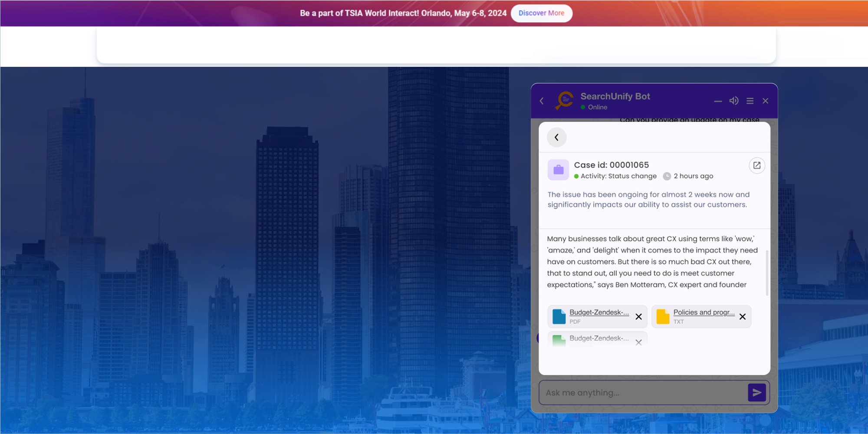Remove the Budget-Zendesk PDF attachment
Screen dimensions: 868x434
pos(638,317)
